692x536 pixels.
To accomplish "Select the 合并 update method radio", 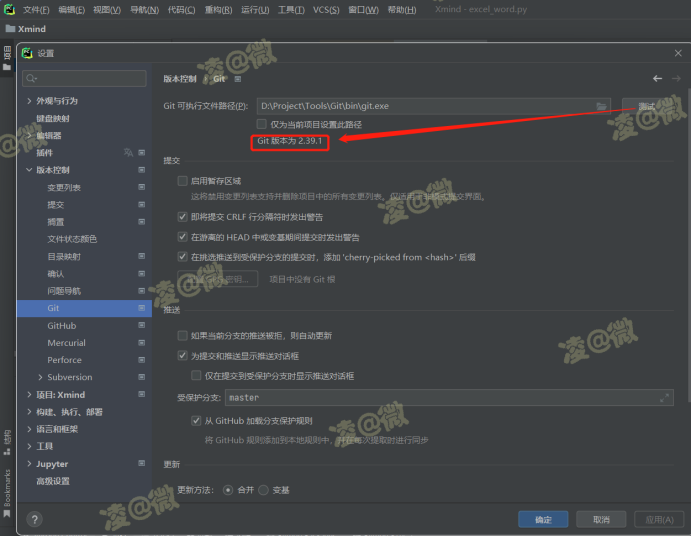I will point(228,490).
